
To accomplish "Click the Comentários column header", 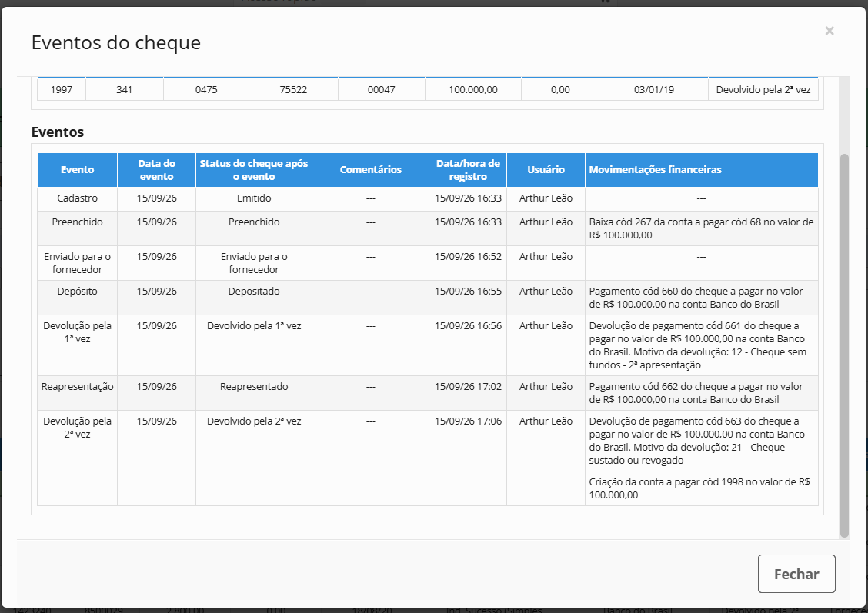I will [370, 170].
